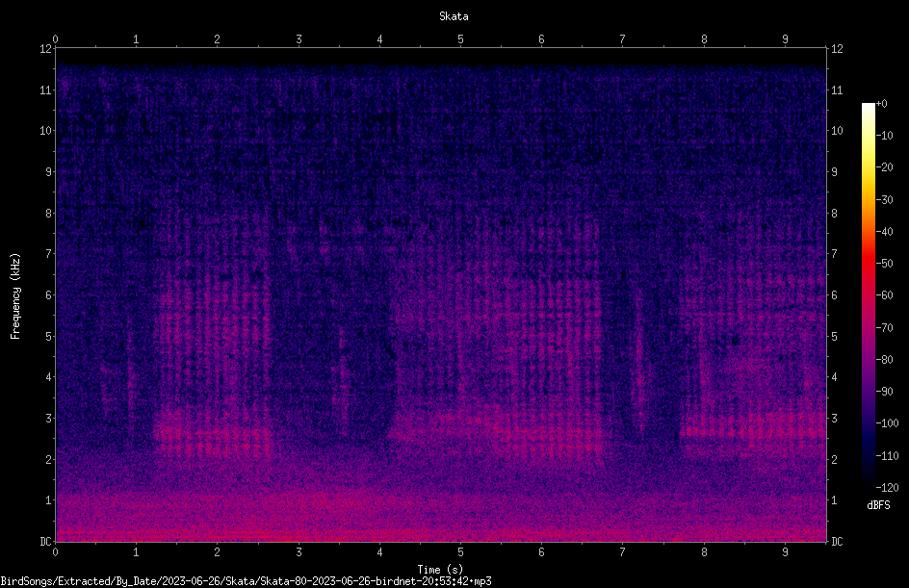Click the dBFS color scale bar

pyautogui.click(x=868, y=295)
